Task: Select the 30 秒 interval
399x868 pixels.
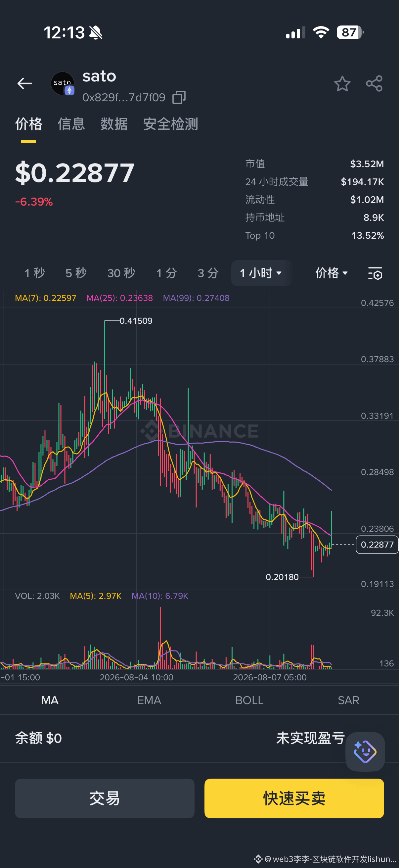Action: [x=121, y=273]
